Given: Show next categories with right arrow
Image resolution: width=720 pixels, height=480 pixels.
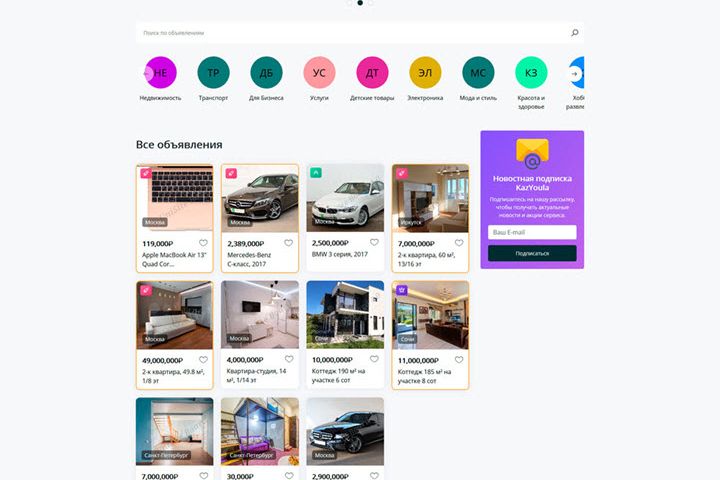Looking at the screenshot, I should [x=574, y=73].
